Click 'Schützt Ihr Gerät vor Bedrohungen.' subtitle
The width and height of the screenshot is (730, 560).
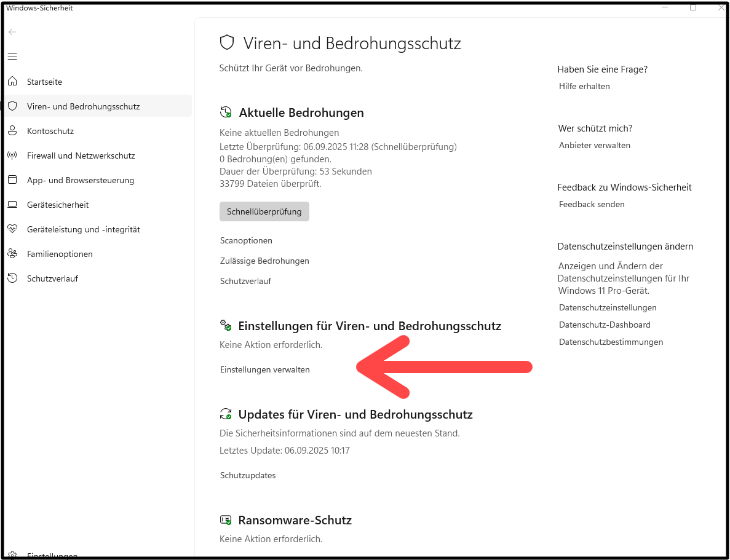(291, 68)
